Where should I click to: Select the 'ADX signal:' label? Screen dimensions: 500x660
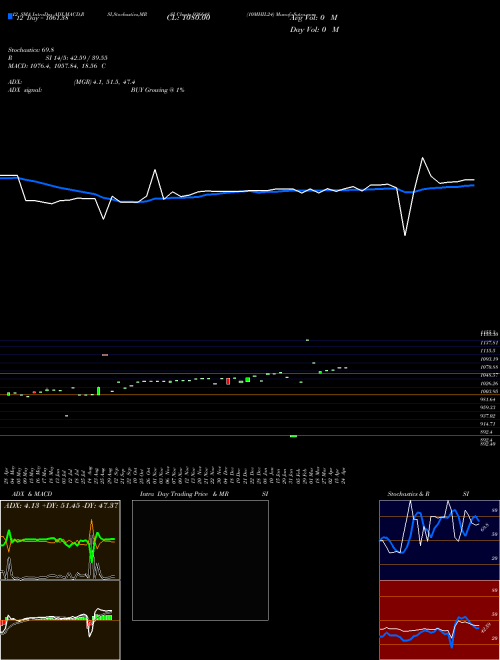point(25,90)
